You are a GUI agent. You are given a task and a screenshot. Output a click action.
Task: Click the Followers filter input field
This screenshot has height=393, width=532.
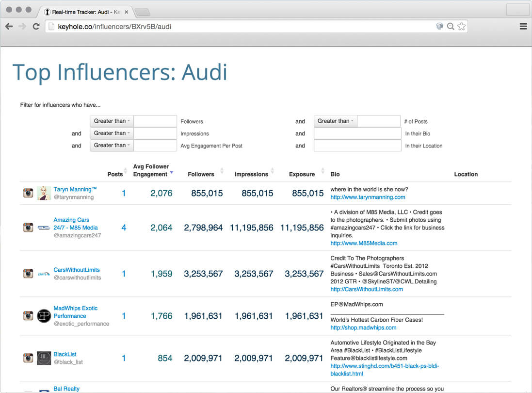click(x=155, y=121)
